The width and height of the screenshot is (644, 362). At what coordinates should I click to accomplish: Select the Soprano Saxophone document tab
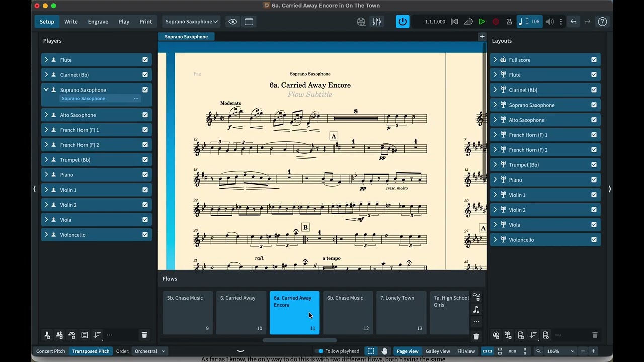186,36
